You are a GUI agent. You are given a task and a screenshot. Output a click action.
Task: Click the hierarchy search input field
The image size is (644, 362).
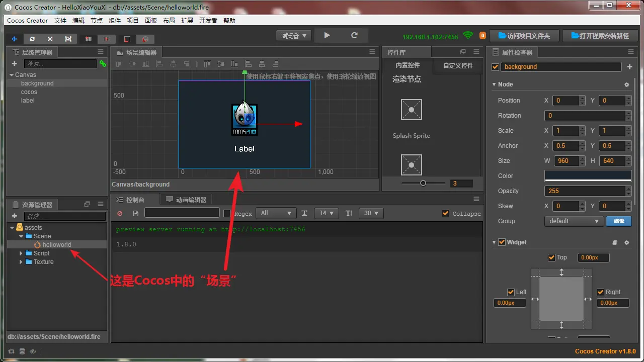point(60,64)
